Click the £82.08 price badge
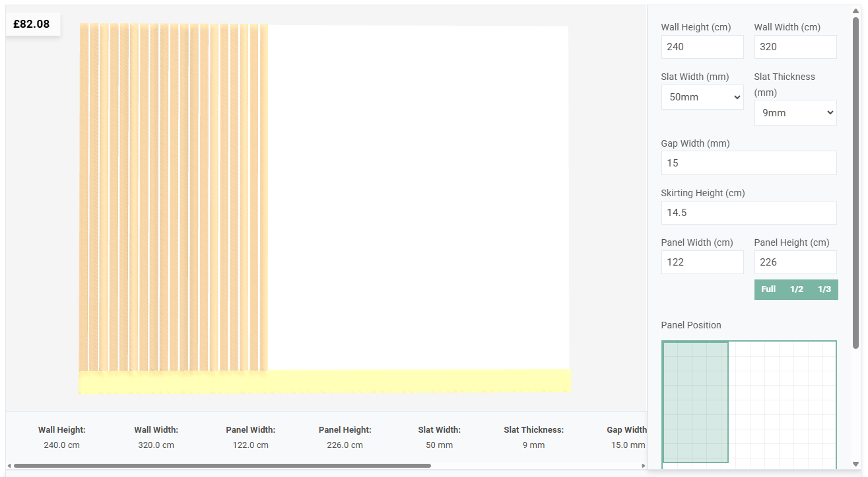868x477 pixels. (32, 23)
